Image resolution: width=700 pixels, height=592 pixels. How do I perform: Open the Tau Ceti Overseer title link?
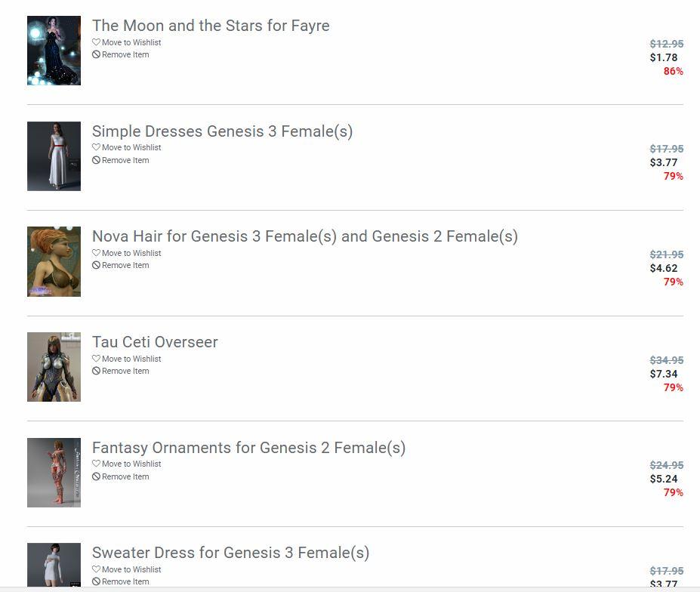155,342
